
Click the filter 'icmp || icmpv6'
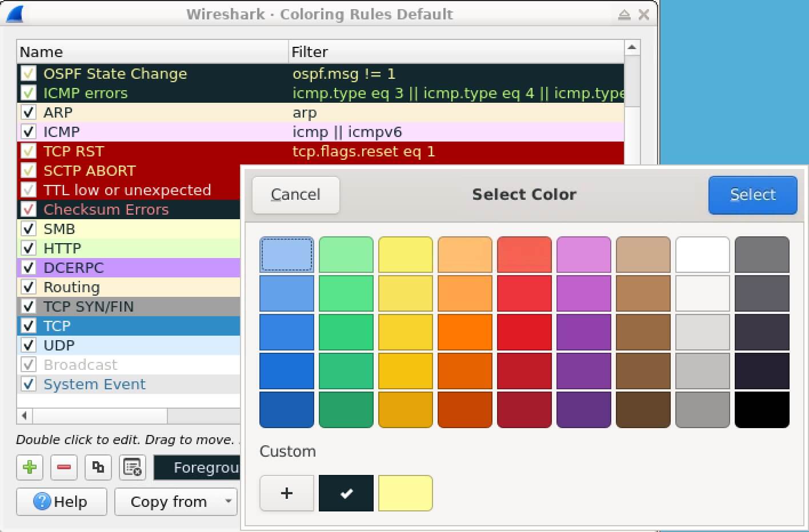[x=347, y=132]
